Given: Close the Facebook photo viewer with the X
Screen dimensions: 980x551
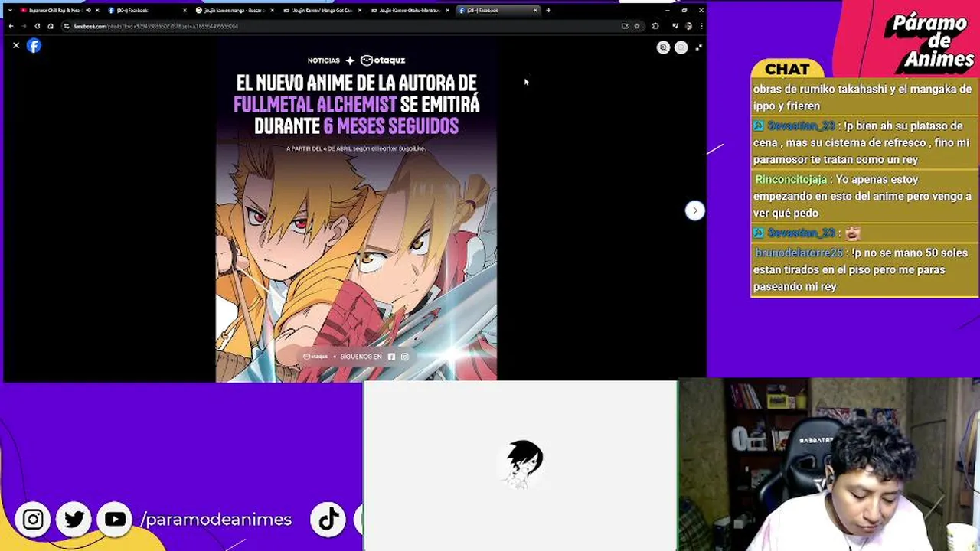Looking at the screenshot, I should tap(16, 46).
